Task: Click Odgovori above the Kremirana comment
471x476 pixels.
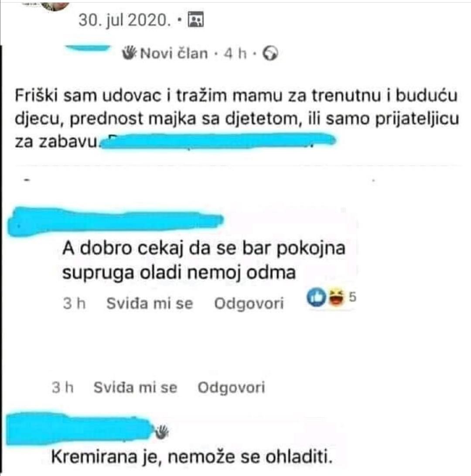Action: [231, 388]
